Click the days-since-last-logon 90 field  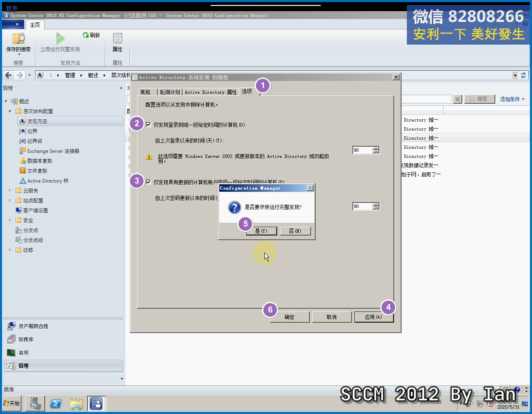point(362,150)
